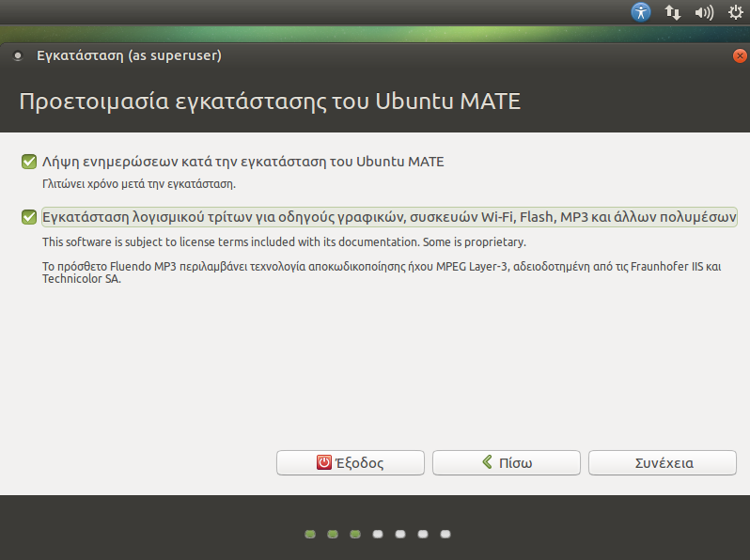Click the green back arrow icon on Πίσω
Image resolution: width=750 pixels, height=560 pixels.
pyautogui.click(x=487, y=462)
